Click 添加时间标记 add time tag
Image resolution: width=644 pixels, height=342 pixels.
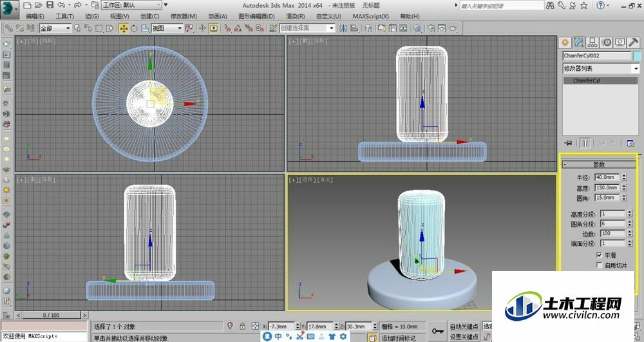click(399, 338)
